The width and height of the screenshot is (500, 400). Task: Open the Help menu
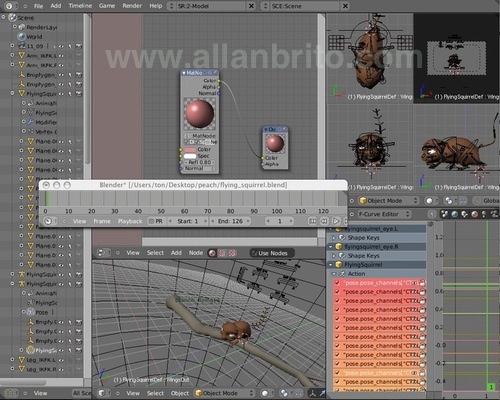155,6
